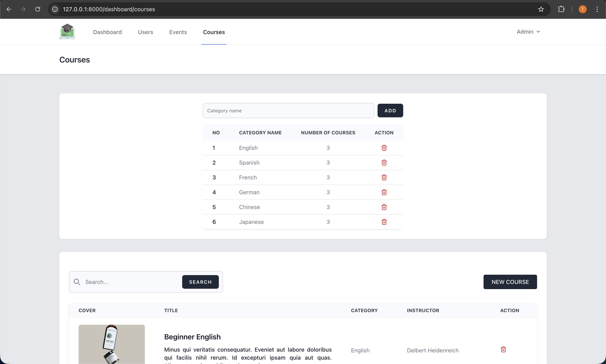Open the browser extensions puzzle icon
Viewport: 606px width, 364px height.
point(561,9)
